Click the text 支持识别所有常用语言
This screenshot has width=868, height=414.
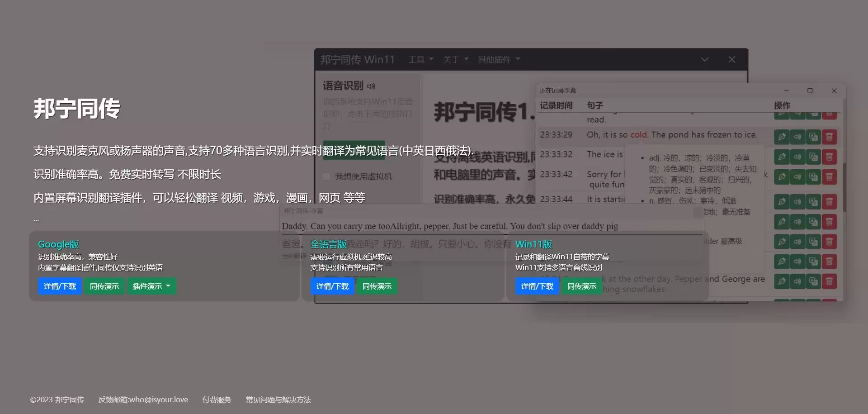click(347, 267)
